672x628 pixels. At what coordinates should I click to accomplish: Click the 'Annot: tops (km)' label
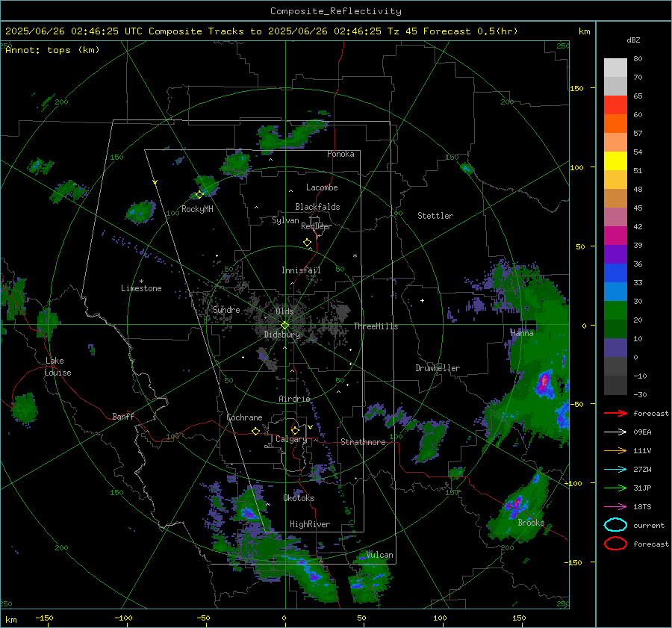tap(52, 50)
